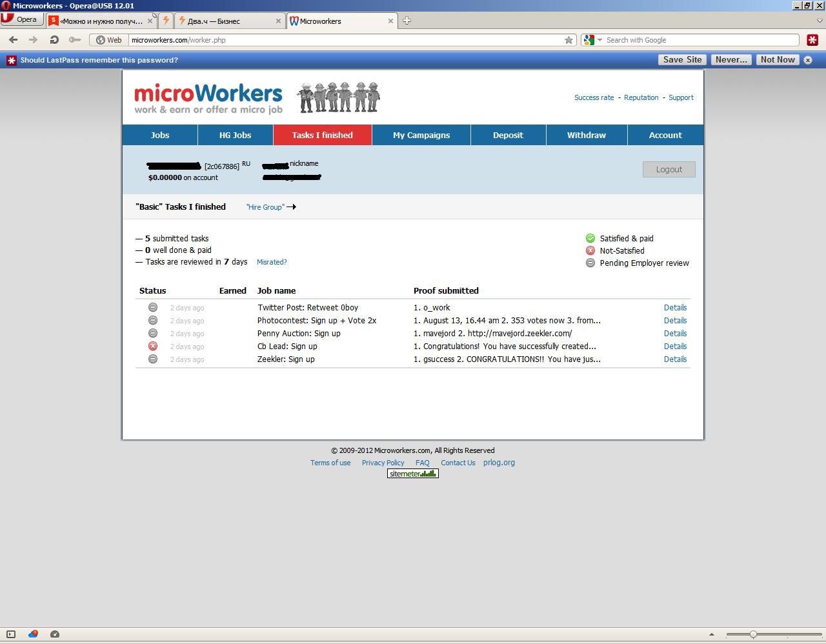Open the prlog.org footer link
This screenshot has width=826, height=644.
pyautogui.click(x=499, y=463)
